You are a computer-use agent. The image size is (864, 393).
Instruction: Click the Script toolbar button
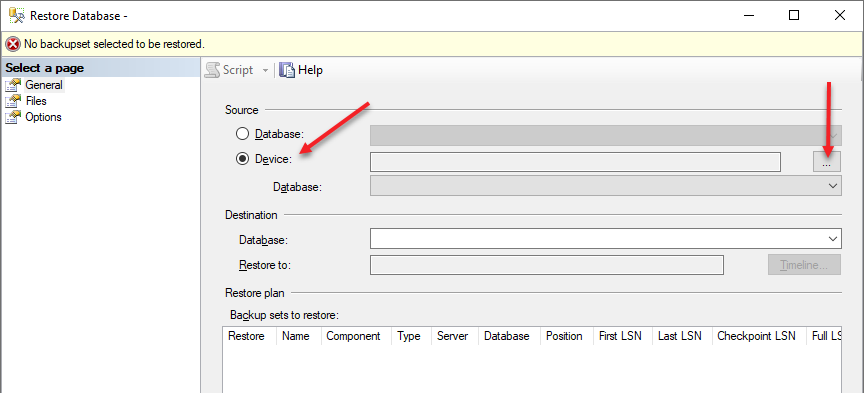tap(230, 70)
